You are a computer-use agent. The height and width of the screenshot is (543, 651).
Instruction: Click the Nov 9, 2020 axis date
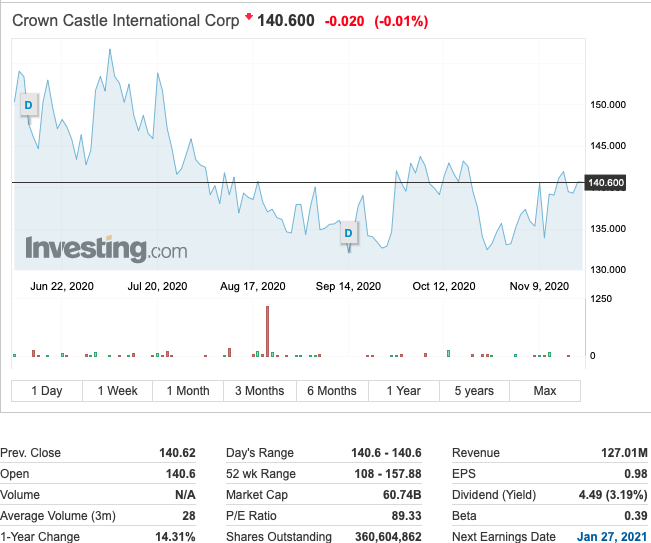(x=539, y=286)
